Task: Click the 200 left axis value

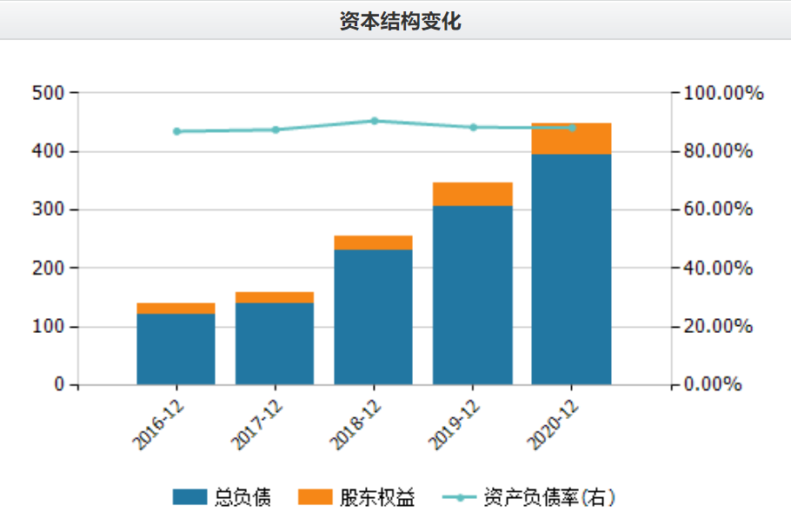Action: tap(49, 268)
